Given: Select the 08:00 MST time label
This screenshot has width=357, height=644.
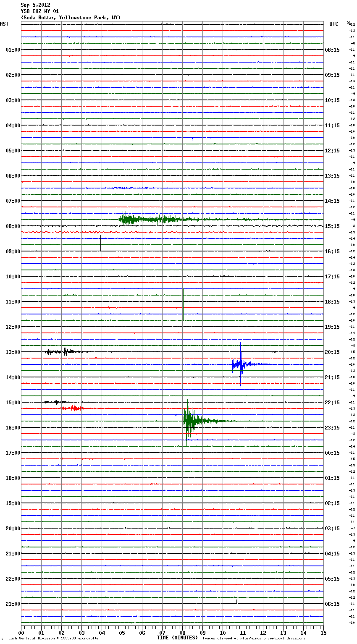Looking at the screenshot, I should click(x=13, y=226).
